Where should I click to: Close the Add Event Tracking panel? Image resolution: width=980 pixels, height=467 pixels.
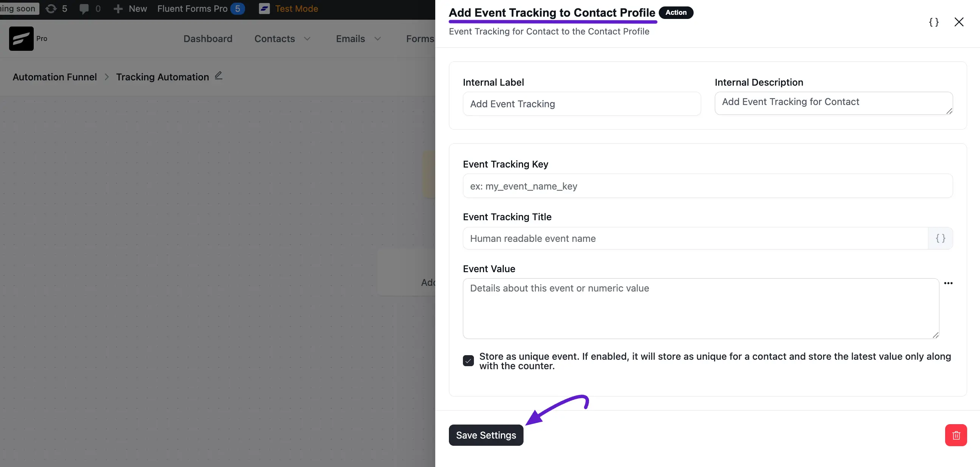click(959, 22)
